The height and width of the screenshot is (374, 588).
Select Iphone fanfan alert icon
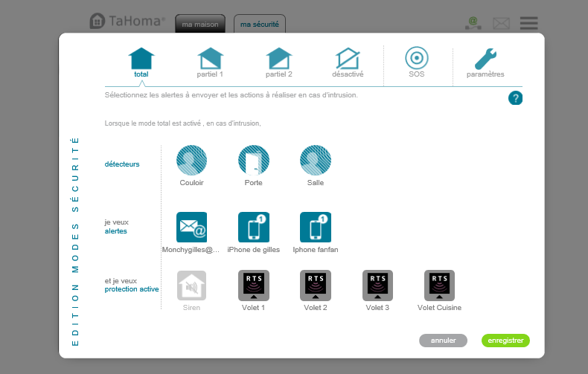(x=316, y=227)
